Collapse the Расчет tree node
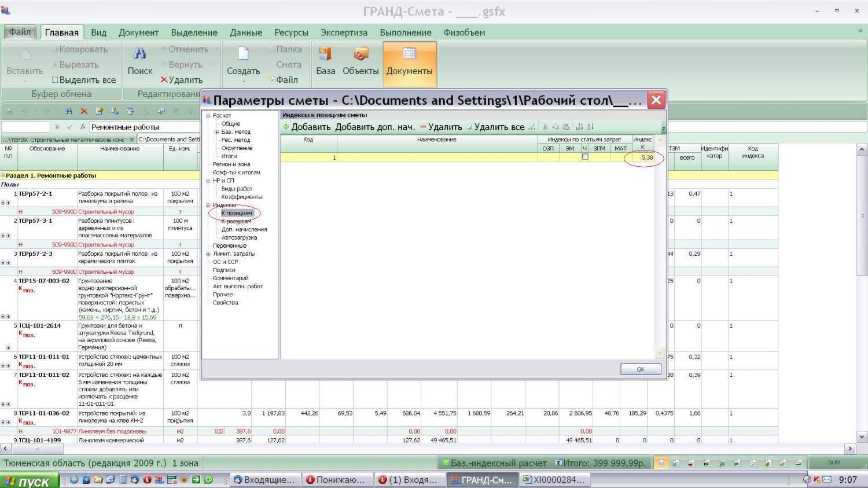Viewport: 868px width, 488px height. [208, 116]
